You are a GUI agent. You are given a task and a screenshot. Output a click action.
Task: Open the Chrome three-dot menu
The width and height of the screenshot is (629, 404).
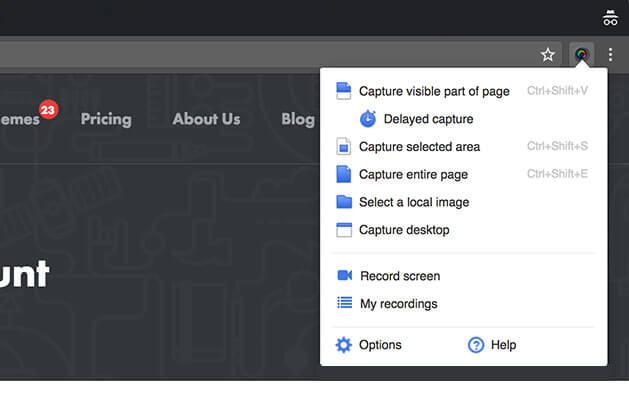coord(610,55)
